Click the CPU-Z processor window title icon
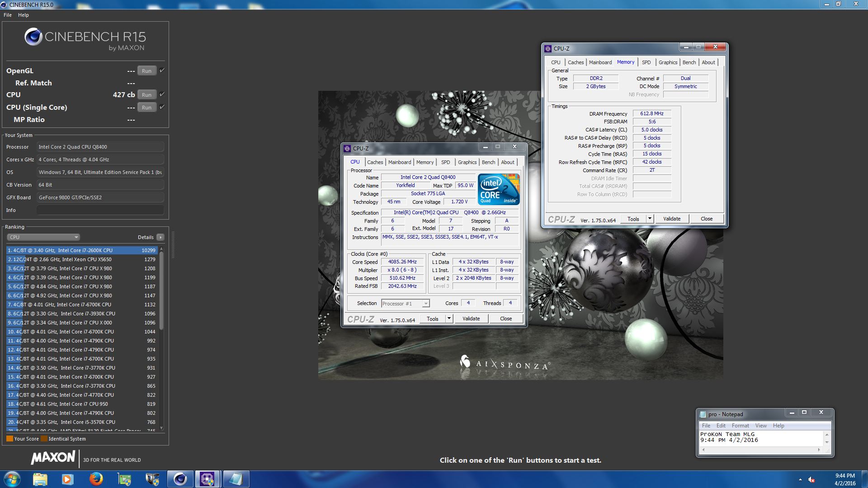Screen dimensions: 868x488 tap(347, 148)
